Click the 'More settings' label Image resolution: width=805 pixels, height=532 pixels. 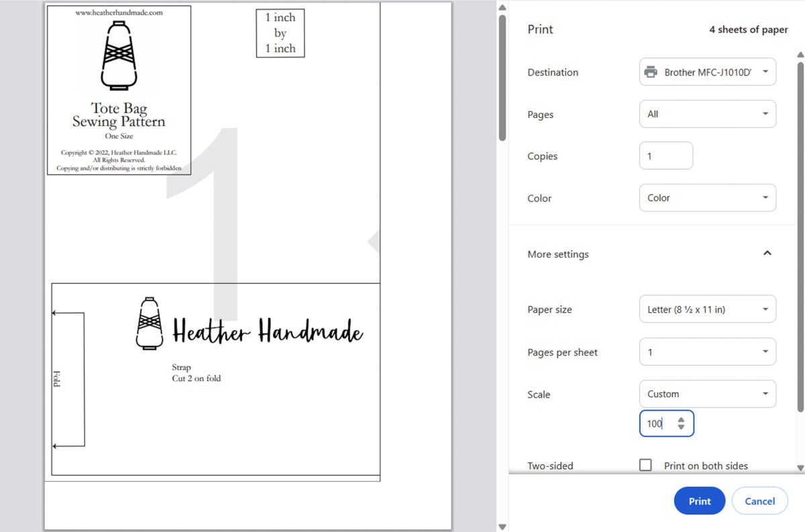pos(558,254)
